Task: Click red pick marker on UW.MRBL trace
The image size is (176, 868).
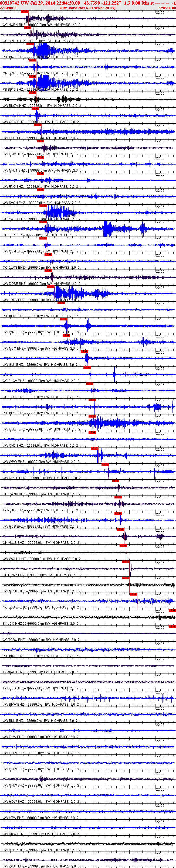Action: (126, 577)
